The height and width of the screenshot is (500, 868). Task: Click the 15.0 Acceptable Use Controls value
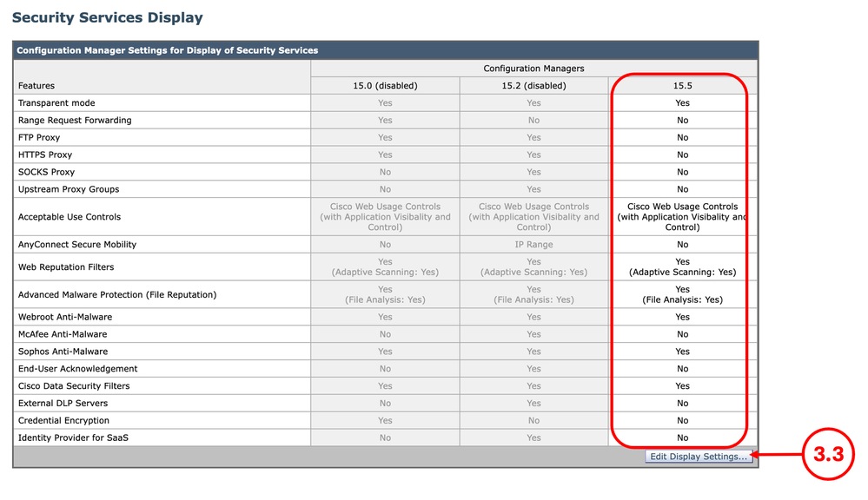(385, 217)
